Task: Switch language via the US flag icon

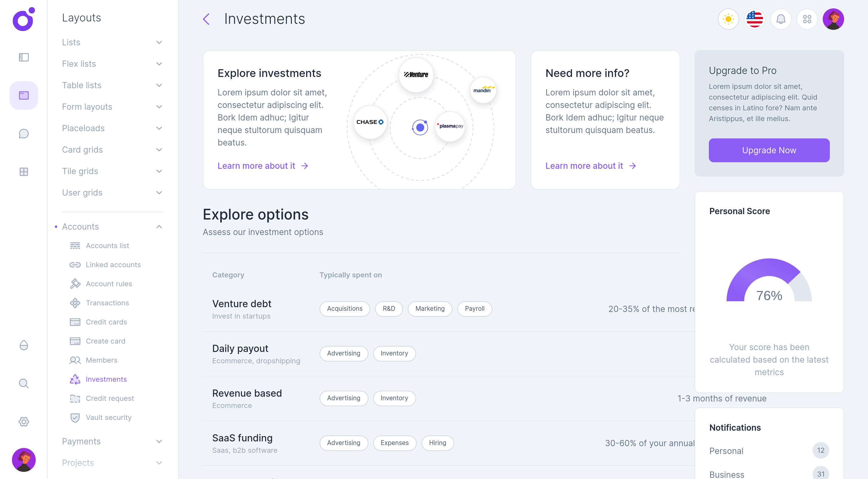Action: [x=754, y=19]
